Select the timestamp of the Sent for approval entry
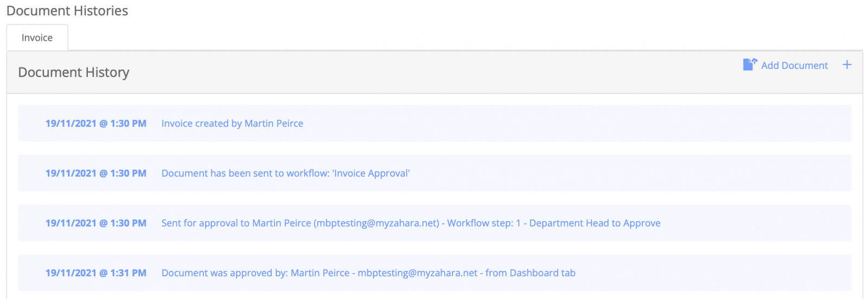This screenshot has height=299, width=868. tap(96, 223)
